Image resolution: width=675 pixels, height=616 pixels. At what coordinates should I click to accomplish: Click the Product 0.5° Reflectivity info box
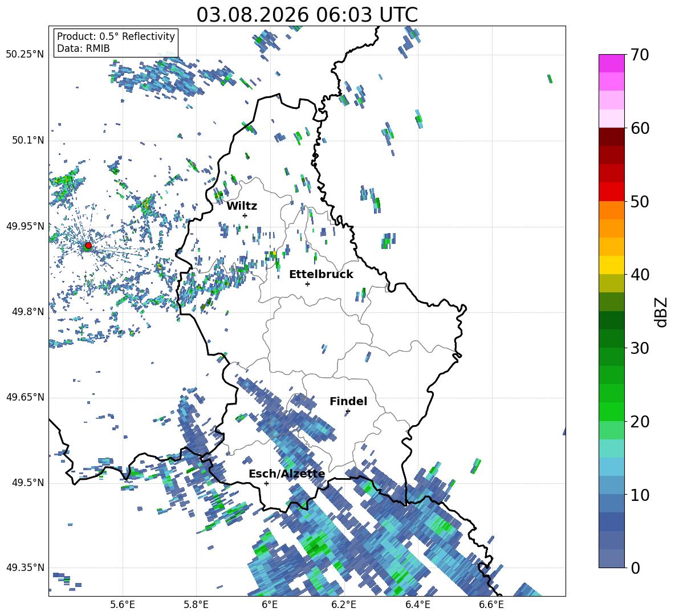click(116, 42)
